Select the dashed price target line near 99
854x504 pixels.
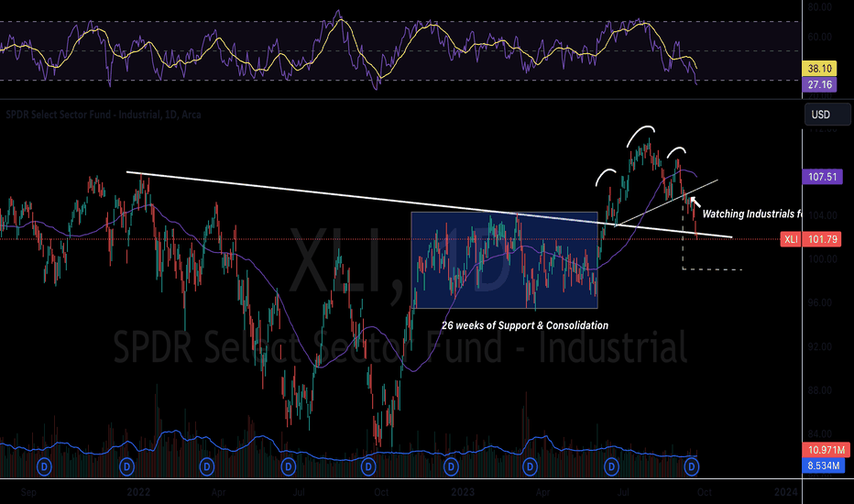(x=712, y=269)
